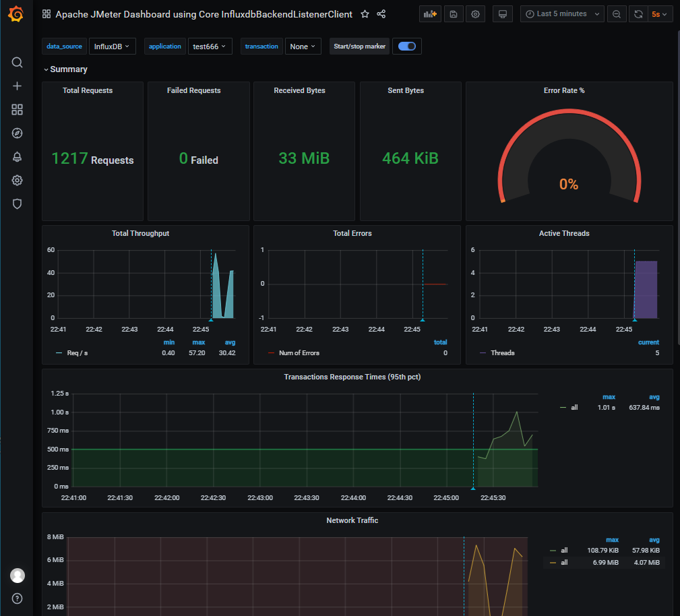Open Transactions Response Times panel title menu

(x=352, y=377)
